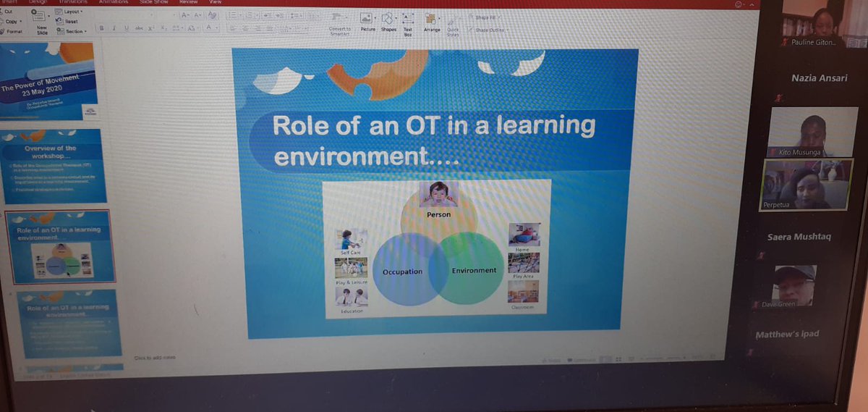Open the Shape Fill dropdown

(484, 17)
